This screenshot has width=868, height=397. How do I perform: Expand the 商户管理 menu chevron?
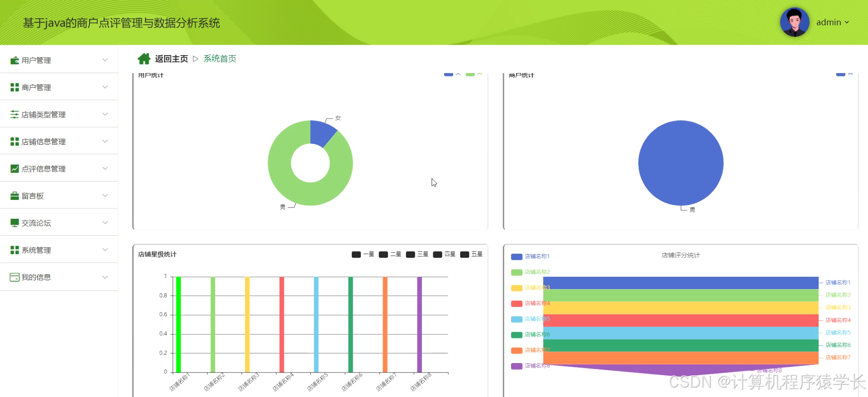click(105, 87)
